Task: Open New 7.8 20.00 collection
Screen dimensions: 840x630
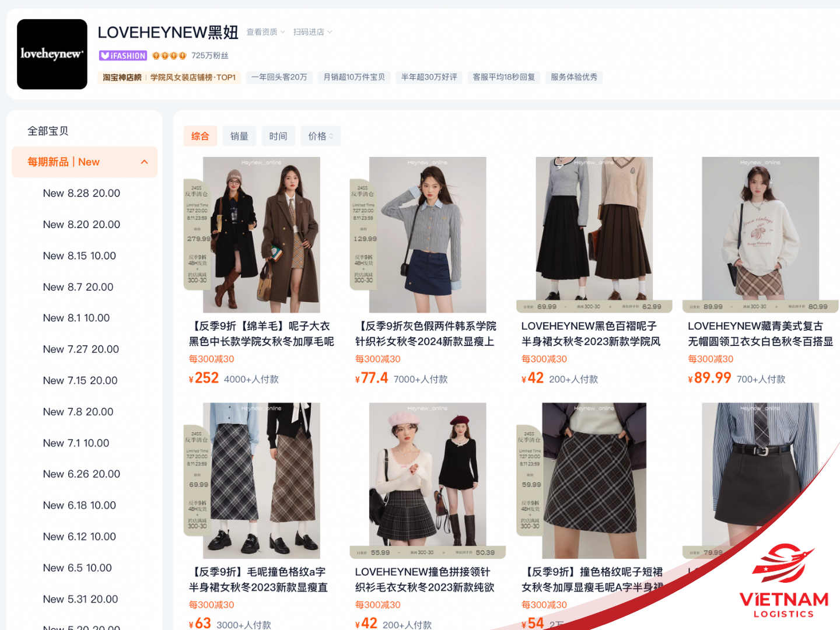Action: [78, 412]
